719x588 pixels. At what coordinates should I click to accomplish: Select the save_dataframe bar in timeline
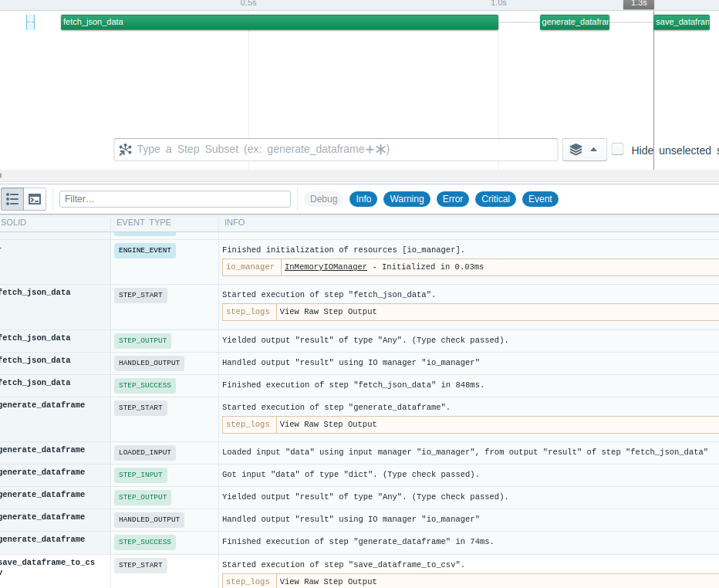[x=681, y=22]
